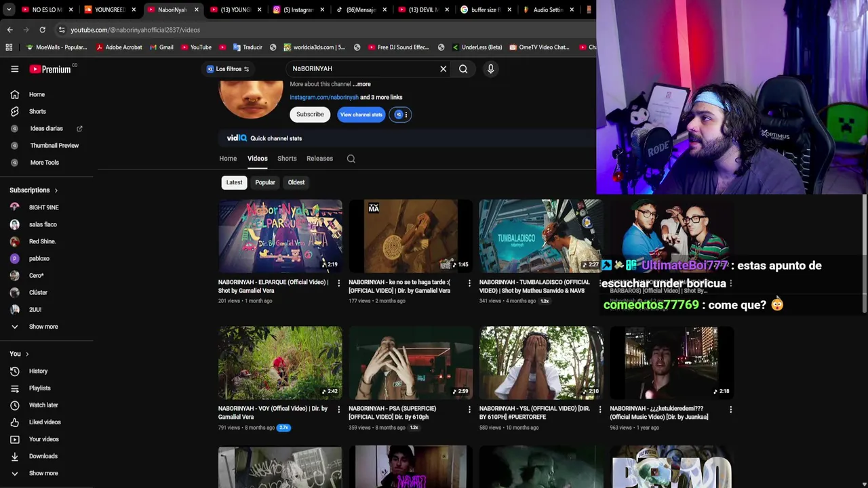Open more options for VOY video

pos(339,409)
